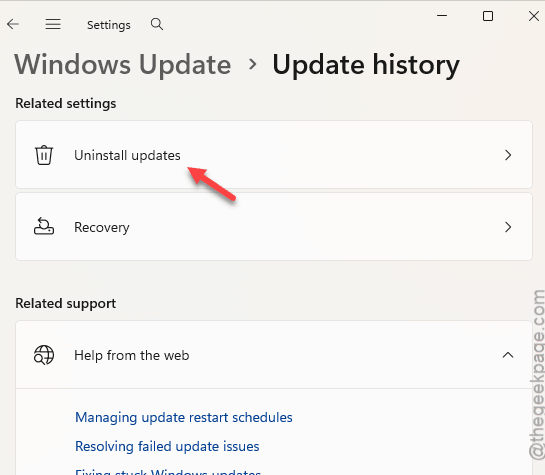Collapse Help from the web section

pos(508,355)
